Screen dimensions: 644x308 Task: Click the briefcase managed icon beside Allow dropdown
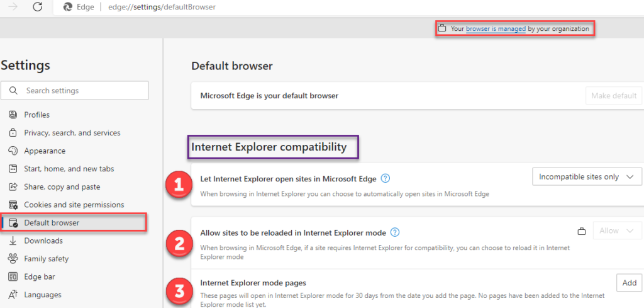tap(582, 231)
